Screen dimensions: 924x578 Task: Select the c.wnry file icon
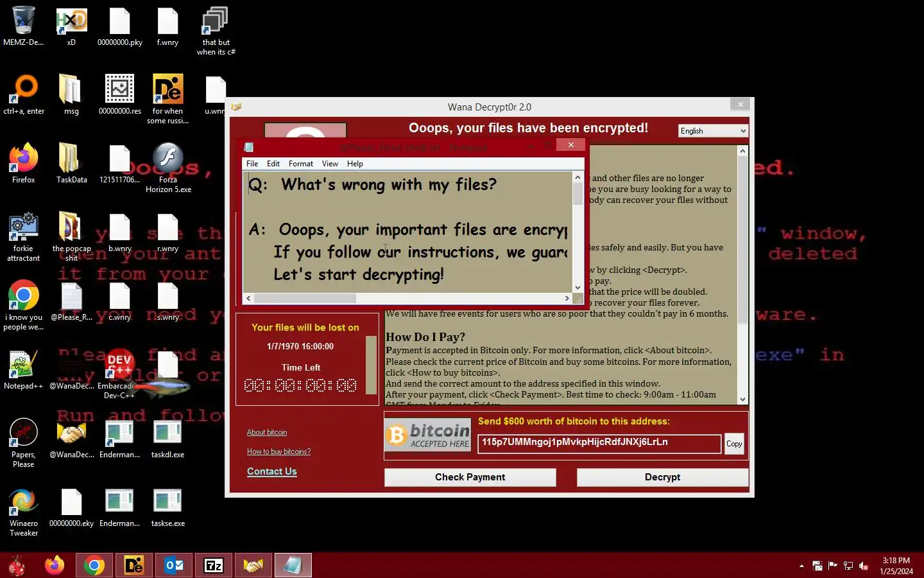pyautogui.click(x=120, y=301)
